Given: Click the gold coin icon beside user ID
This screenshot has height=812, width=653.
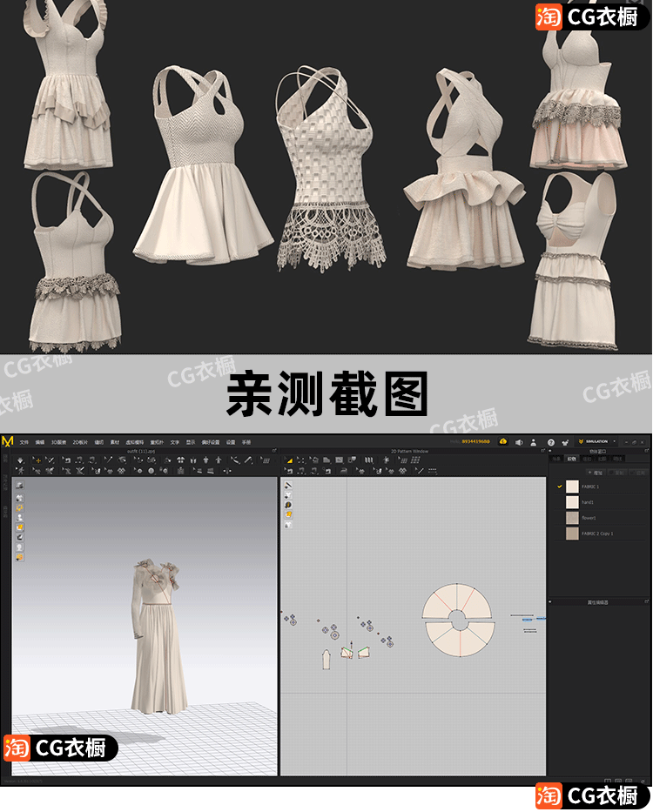Looking at the screenshot, I should click(502, 442).
